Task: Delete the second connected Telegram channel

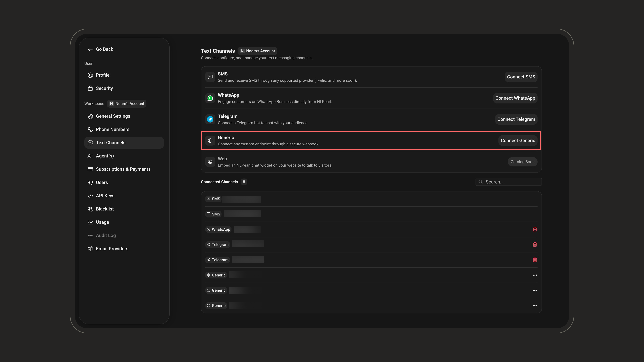Action: (x=535, y=260)
